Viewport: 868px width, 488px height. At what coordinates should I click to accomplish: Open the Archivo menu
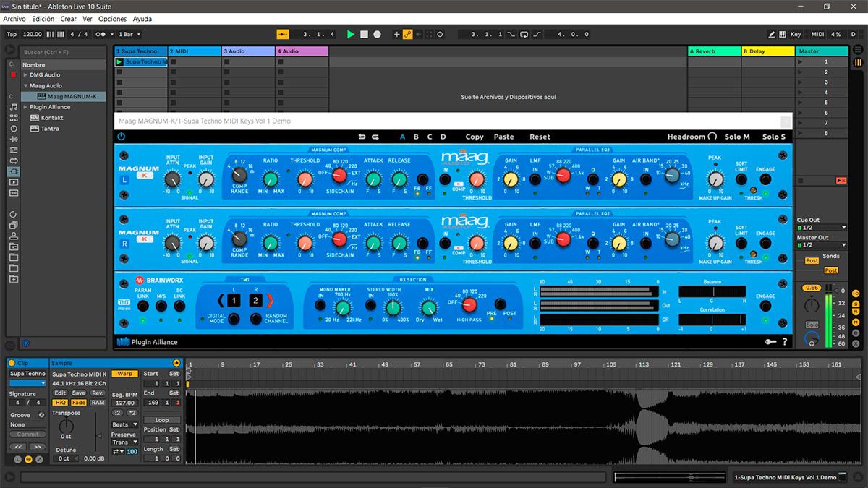click(14, 19)
